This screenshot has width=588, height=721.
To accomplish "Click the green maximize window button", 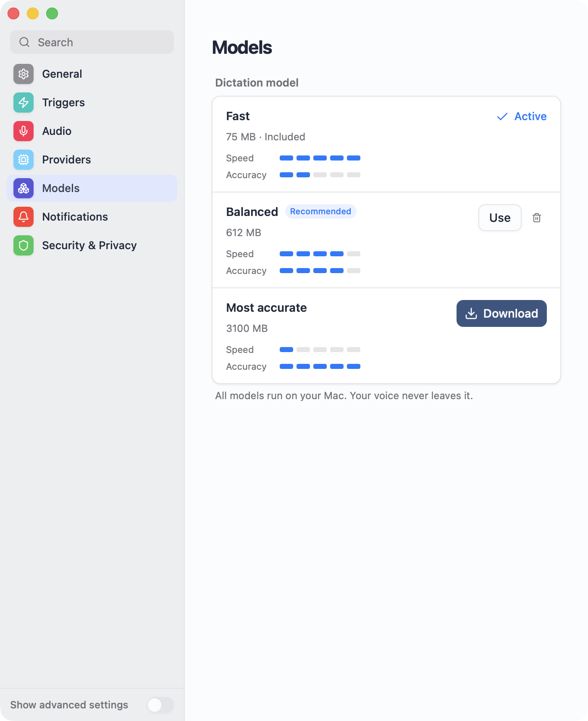I will click(52, 13).
